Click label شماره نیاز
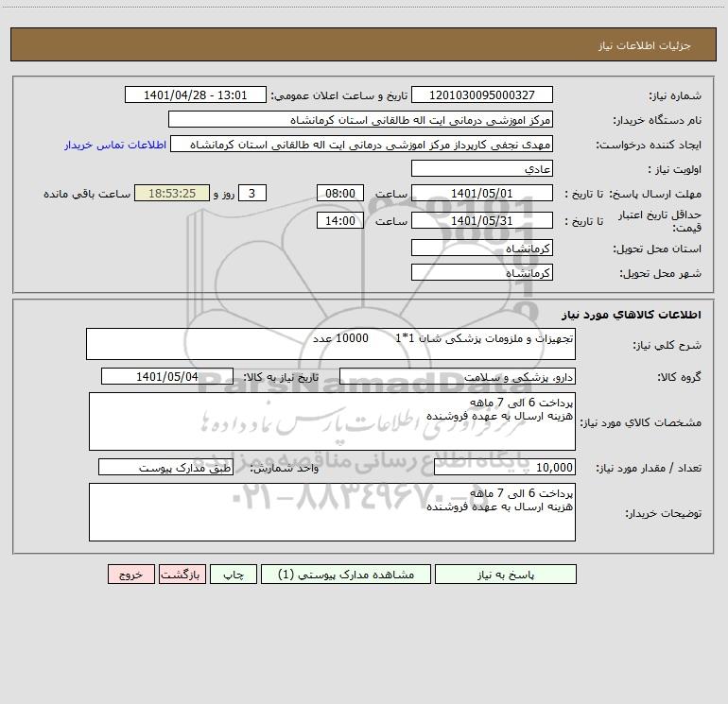 click(x=675, y=96)
